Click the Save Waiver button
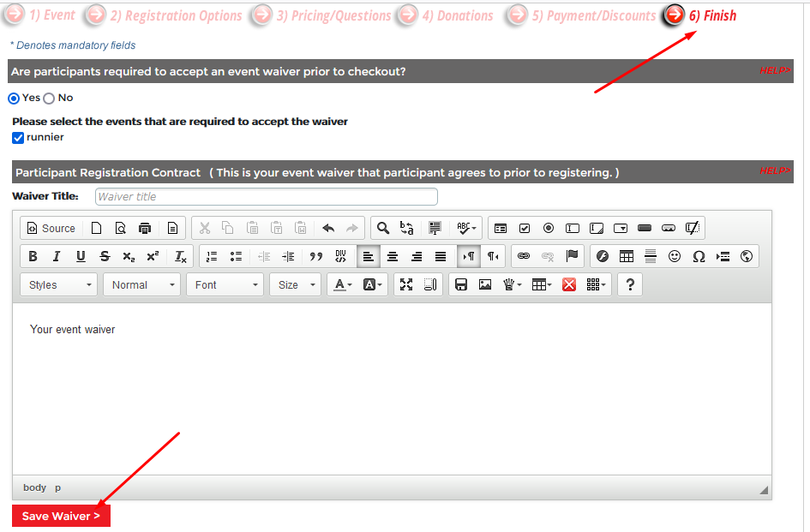Image resolution: width=810 pixels, height=532 pixels. click(x=61, y=516)
